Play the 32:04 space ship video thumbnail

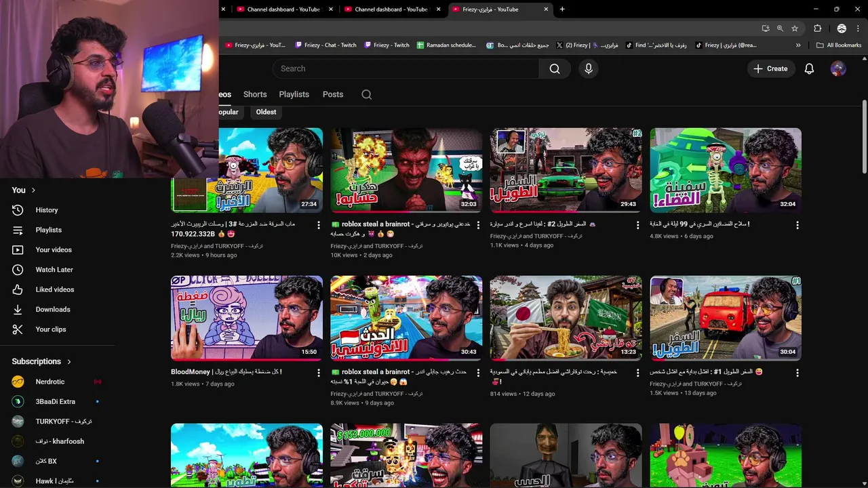click(726, 170)
